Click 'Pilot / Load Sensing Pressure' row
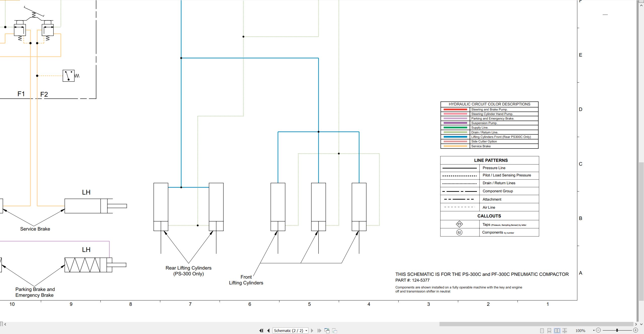This screenshot has width=644, height=334. 490,175
